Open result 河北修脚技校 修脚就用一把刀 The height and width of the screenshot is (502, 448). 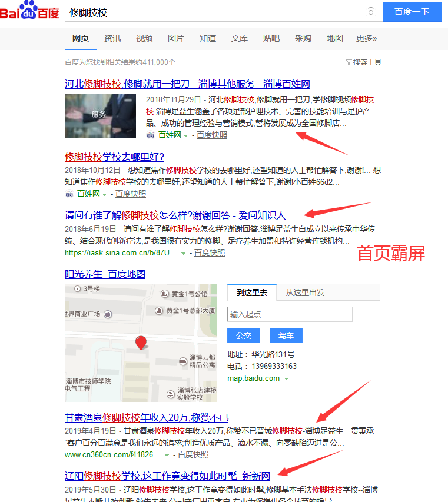coord(187,84)
